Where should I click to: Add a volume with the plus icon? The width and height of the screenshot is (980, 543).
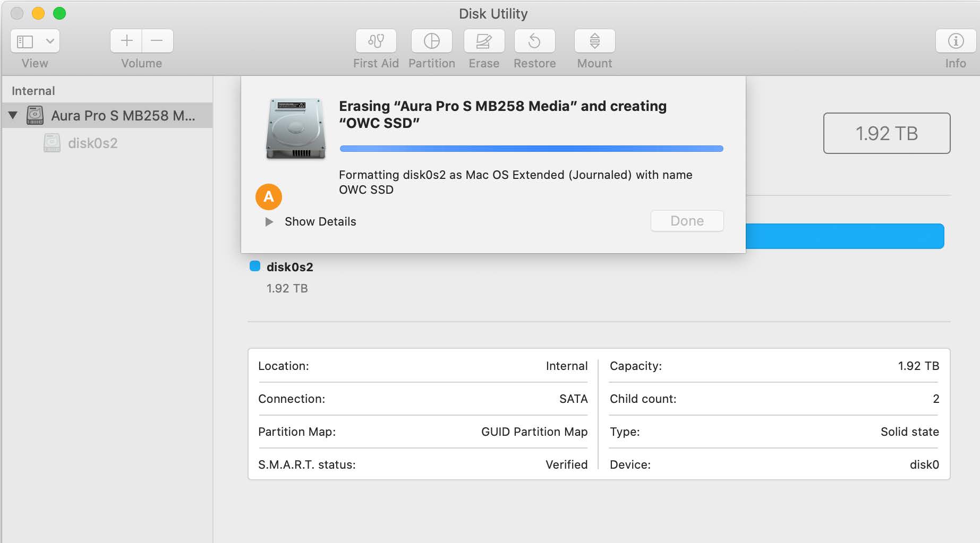(x=126, y=40)
